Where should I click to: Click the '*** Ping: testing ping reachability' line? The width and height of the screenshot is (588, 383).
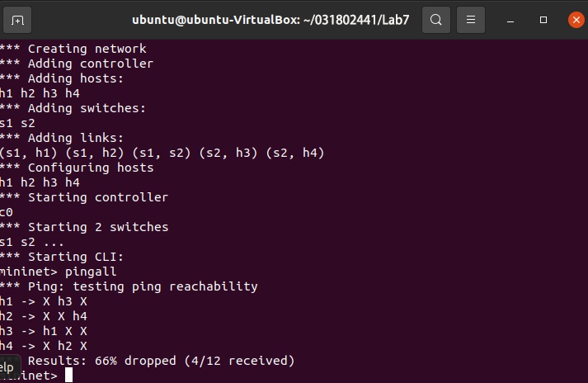(x=129, y=286)
